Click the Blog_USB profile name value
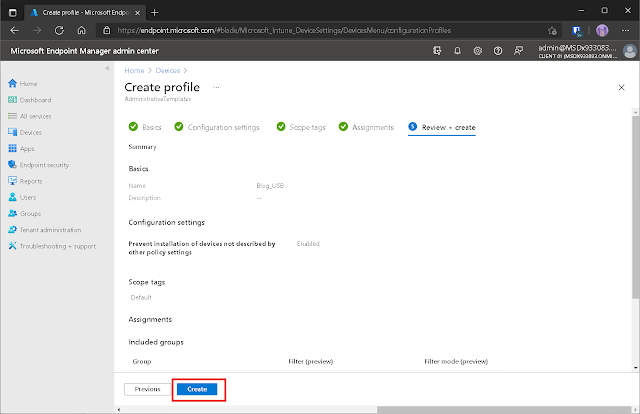Image resolution: width=640 pixels, height=414 pixels. pos(270,185)
